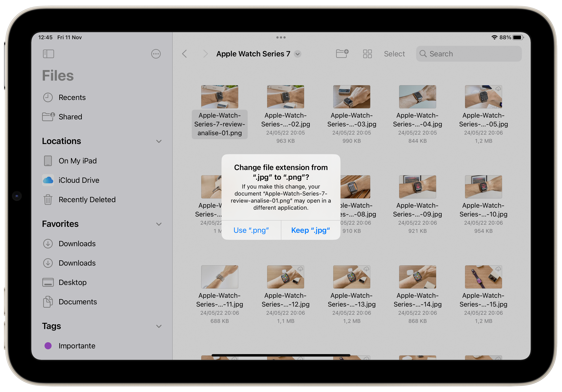Click the sidebar toggle icon top-left
The height and width of the screenshot is (392, 562).
coord(48,53)
